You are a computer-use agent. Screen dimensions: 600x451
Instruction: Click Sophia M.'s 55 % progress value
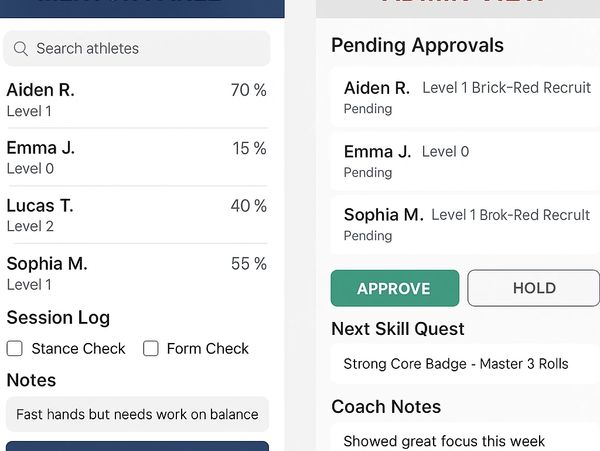[x=249, y=264]
